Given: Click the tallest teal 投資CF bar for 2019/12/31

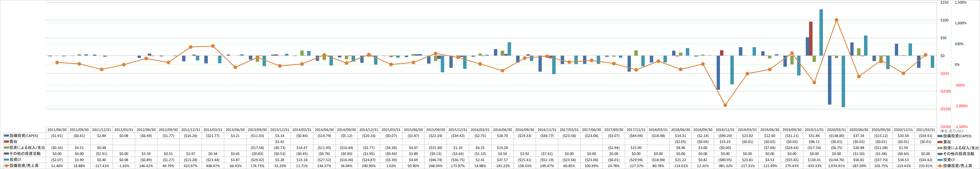Looking at the screenshot, I should [821, 32].
